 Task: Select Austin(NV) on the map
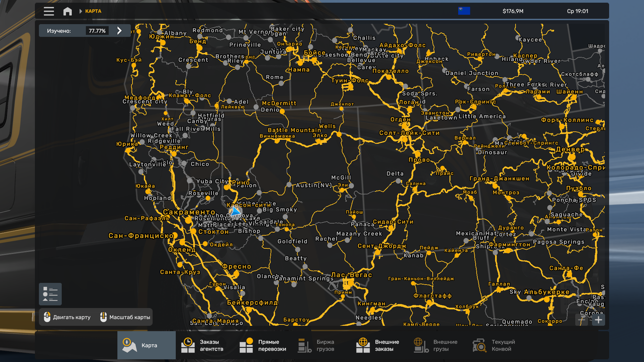313,185
